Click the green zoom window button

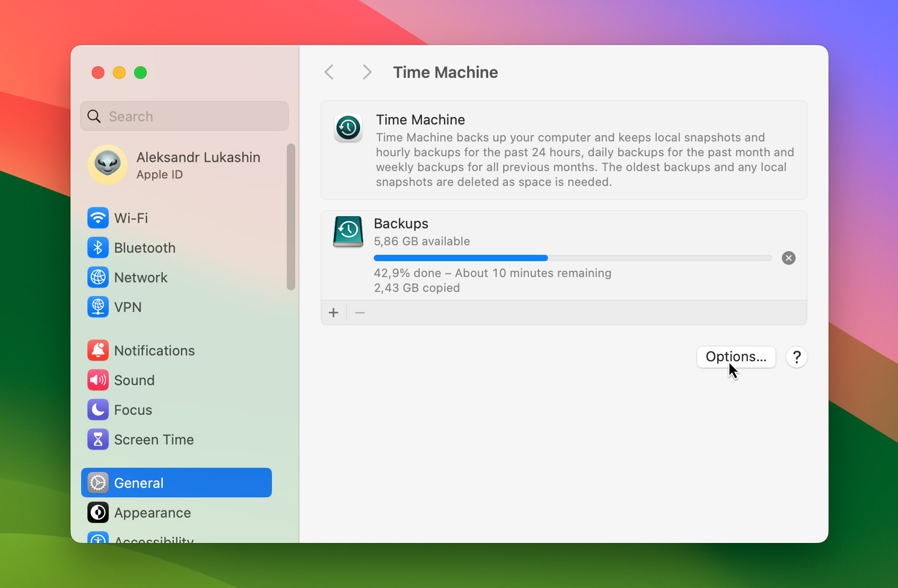[140, 73]
